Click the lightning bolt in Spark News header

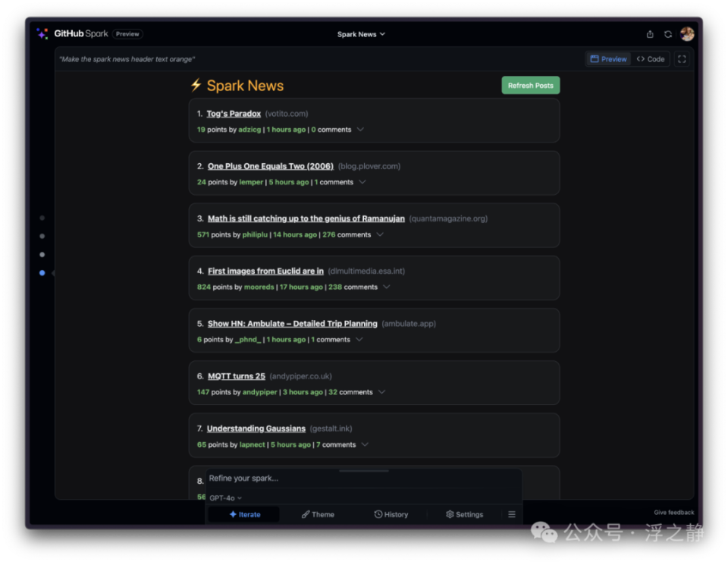[x=196, y=85]
